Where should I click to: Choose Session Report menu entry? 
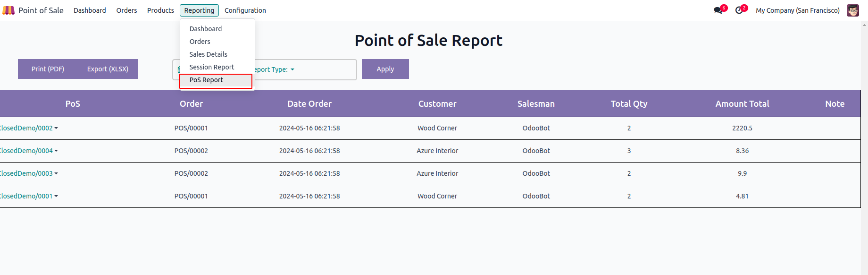click(x=211, y=67)
